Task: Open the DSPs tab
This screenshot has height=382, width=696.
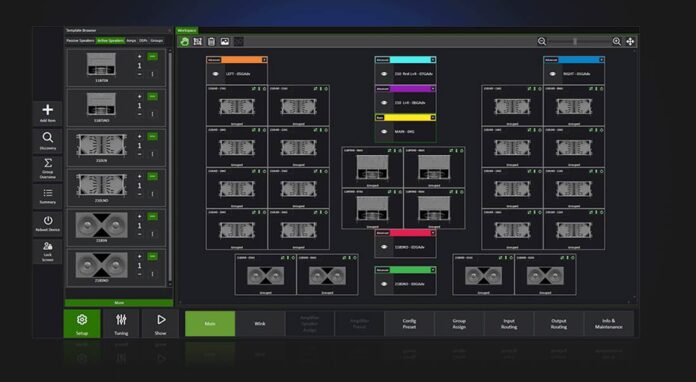Action: (143, 40)
